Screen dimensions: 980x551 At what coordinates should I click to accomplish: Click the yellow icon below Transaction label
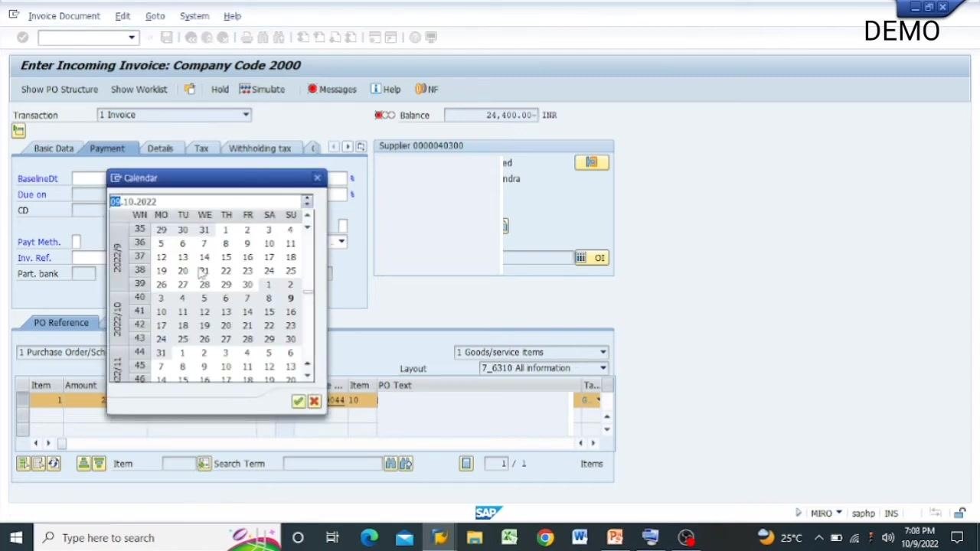click(x=18, y=131)
